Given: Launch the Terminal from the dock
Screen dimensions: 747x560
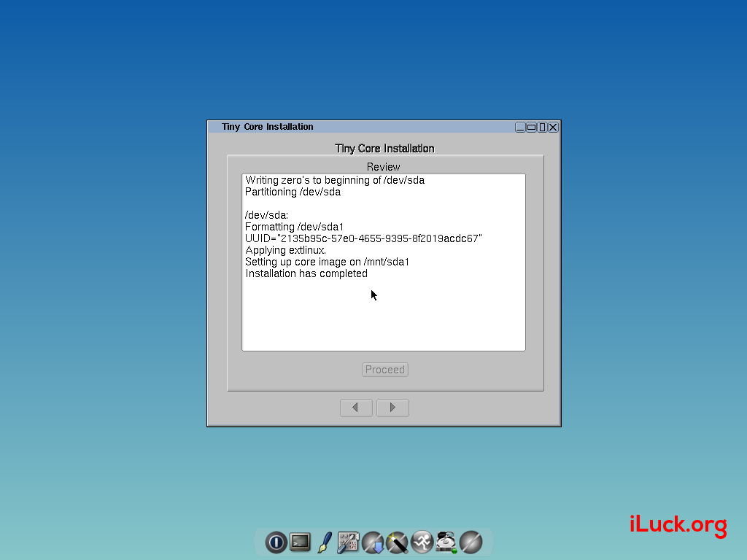Looking at the screenshot, I should coord(300,542).
